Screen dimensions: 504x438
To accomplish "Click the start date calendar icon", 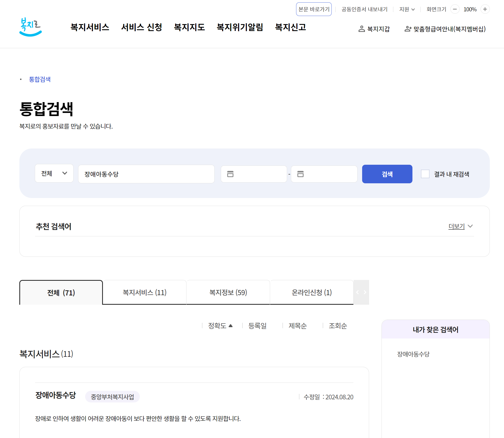I will tap(230, 174).
